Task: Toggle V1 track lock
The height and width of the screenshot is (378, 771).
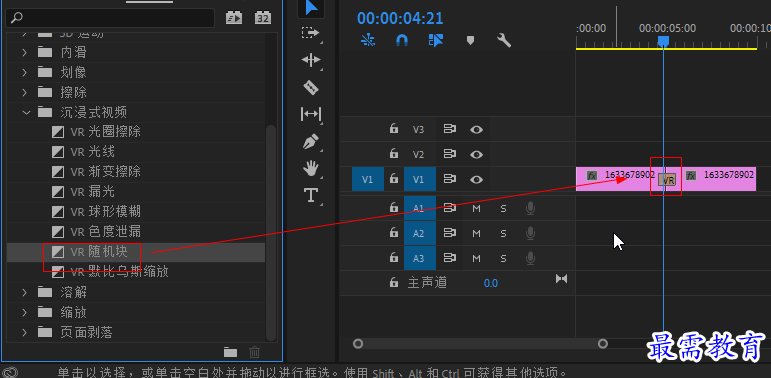Action: 393,179
